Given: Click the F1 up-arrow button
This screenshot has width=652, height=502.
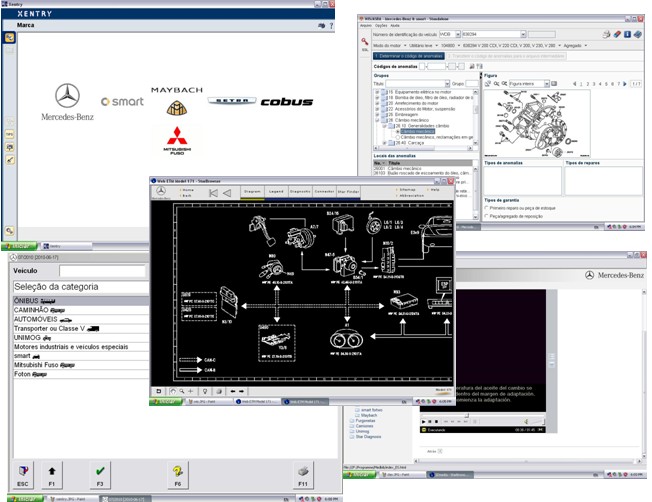Looking at the screenshot, I should [x=52, y=475].
